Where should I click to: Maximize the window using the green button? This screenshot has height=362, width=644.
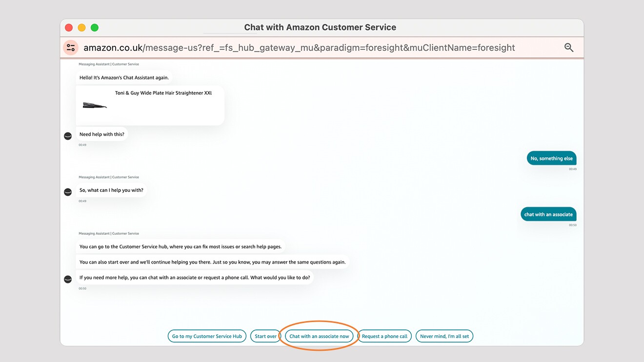tap(95, 28)
